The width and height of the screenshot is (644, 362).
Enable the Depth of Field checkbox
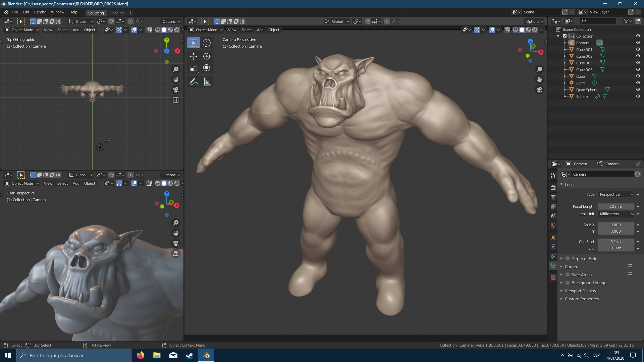tap(568, 258)
